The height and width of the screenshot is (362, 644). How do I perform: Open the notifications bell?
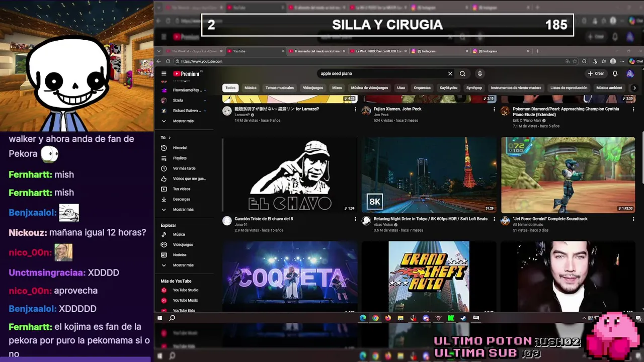pos(615,73)
